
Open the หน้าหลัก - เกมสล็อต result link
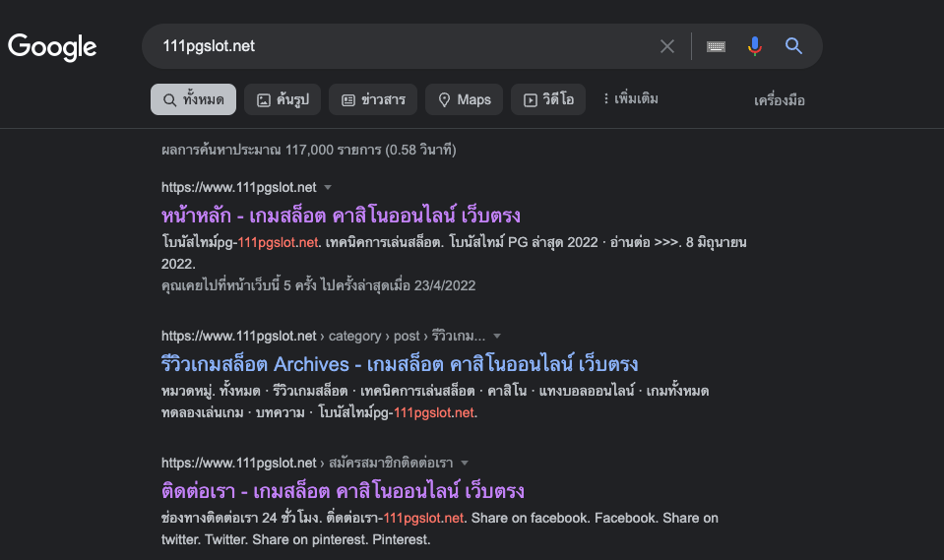coord(340,216)
